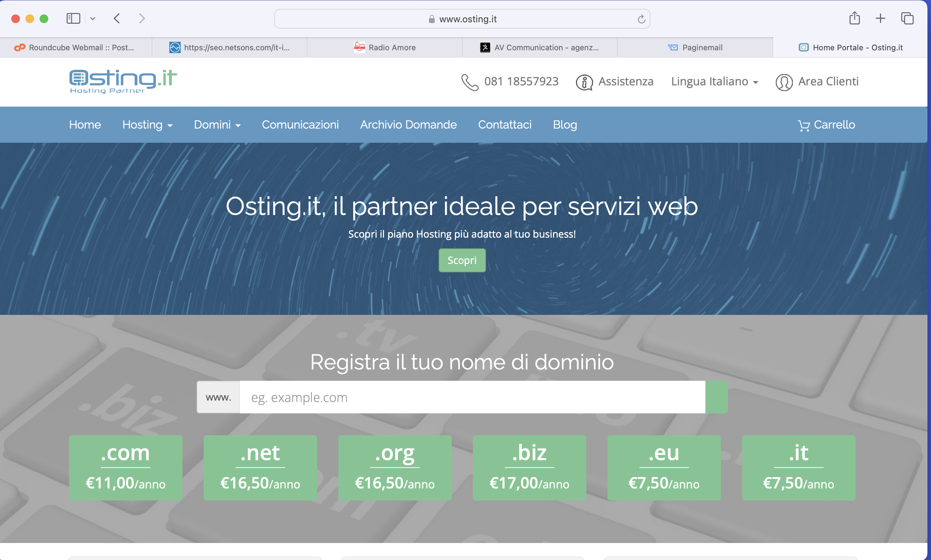Add a new tab with plus icon
This screenshot has width=931, height=560.
click(880, 18)
